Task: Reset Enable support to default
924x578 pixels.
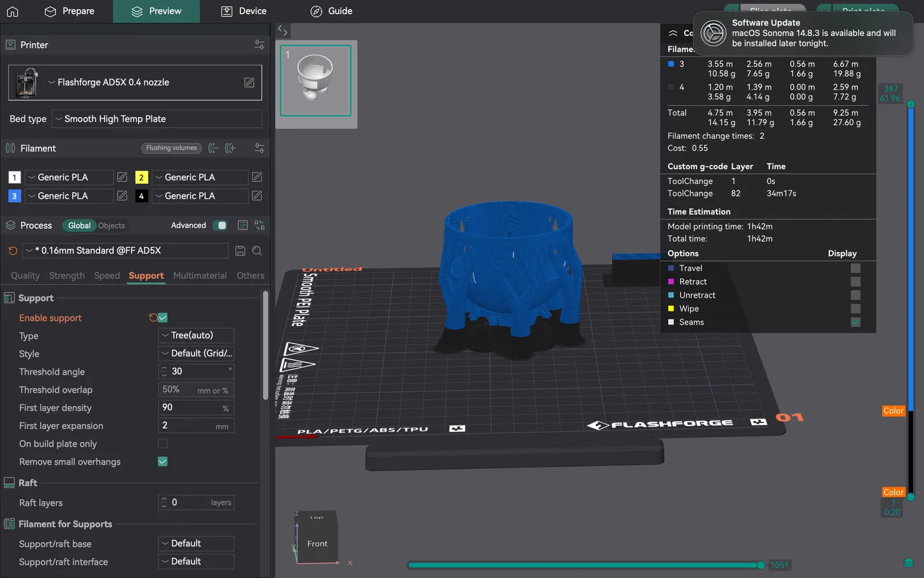Action: (153, 317)
